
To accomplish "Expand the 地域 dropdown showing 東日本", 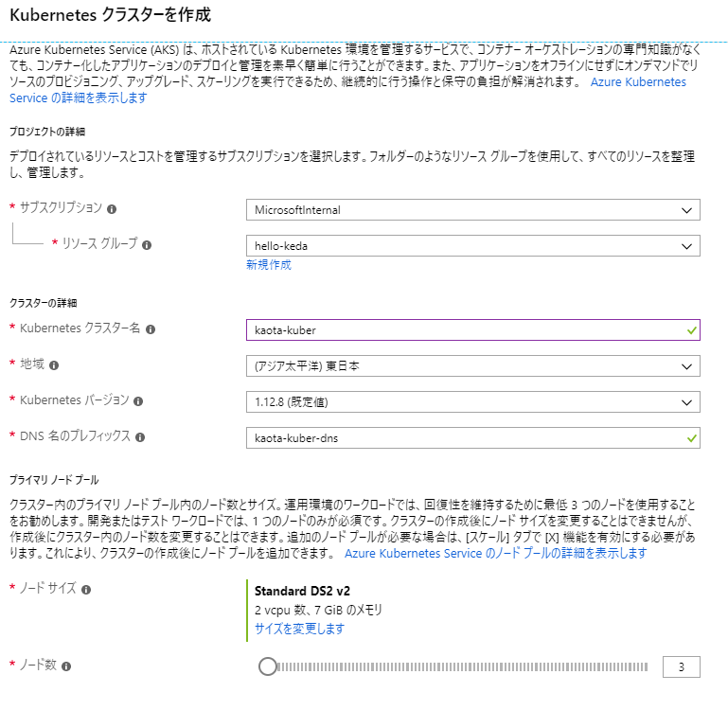I will click(x=473, y=366).
